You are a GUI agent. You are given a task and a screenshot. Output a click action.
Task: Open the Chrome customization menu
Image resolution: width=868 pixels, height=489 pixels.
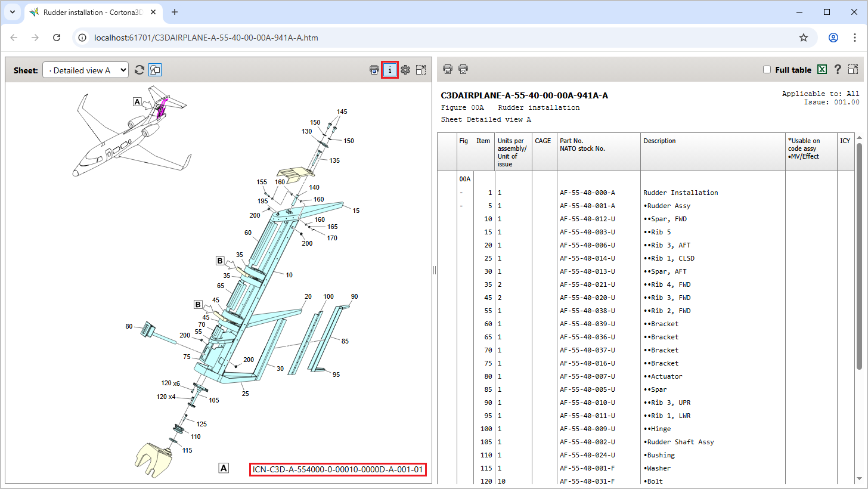(855, 37)
